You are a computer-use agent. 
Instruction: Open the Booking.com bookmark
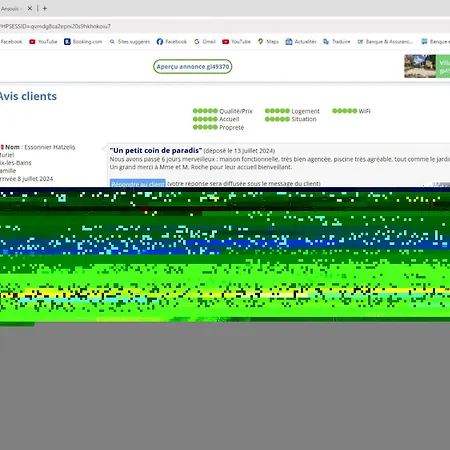point(83,42)
